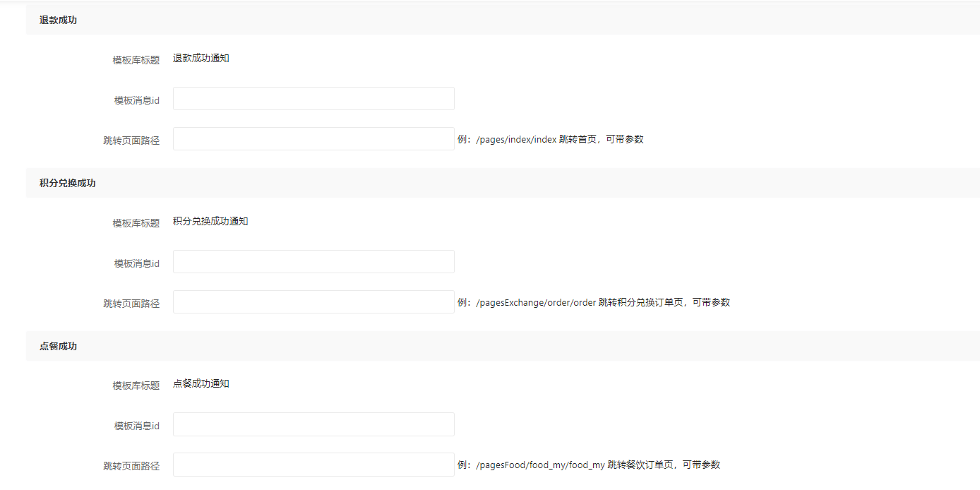
Task: Select the 退款成功 section header
Action: [x=59, y=20]
